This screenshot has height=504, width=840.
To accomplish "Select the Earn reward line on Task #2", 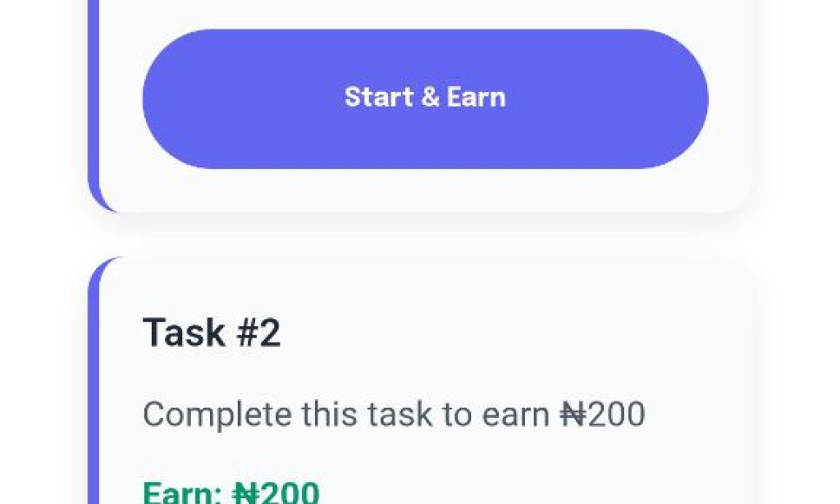I will [230, 492].
